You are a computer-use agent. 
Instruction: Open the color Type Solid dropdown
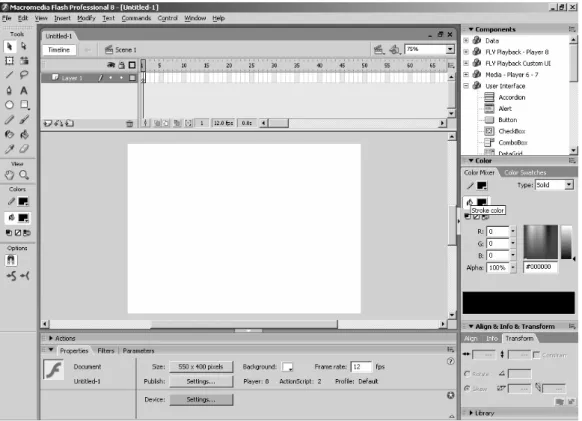click(569, 185)
